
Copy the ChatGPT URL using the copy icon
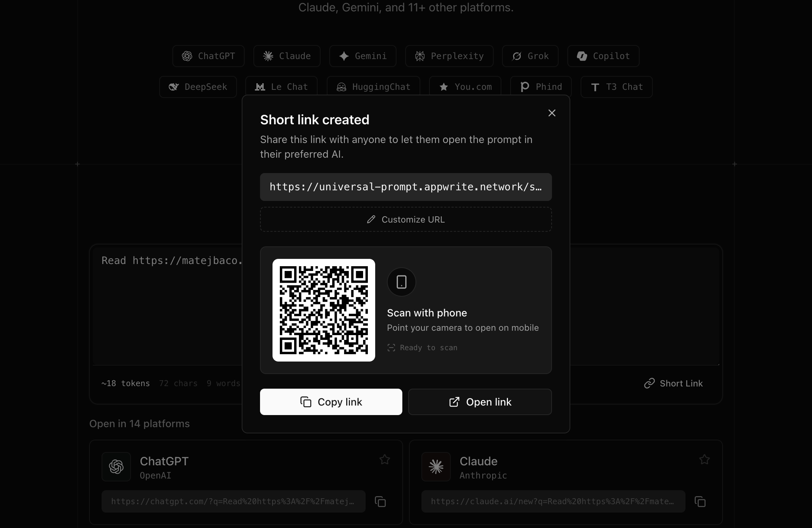coord(380,501)
